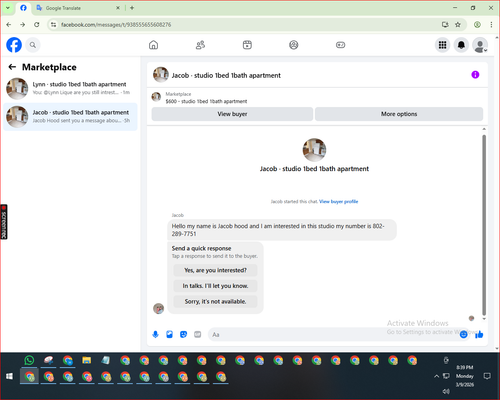The width and height of the screenshot is (500, 400).
Task: View site information icon in address bar
Action: [53, 25]
